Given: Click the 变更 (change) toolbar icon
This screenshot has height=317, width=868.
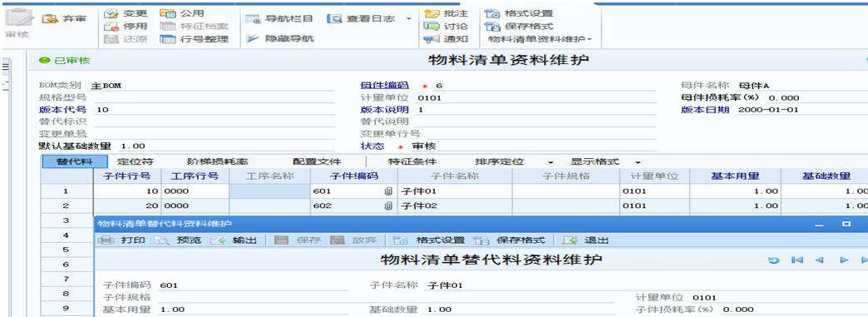Looking at the screenshot, I should 111,13.
